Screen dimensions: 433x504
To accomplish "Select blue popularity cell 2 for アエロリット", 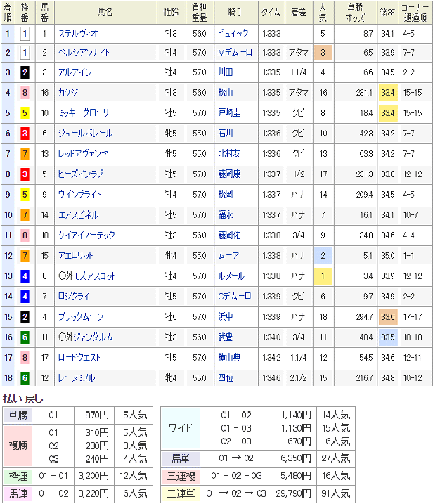I will pyautogui.click(x=323, y=256).
